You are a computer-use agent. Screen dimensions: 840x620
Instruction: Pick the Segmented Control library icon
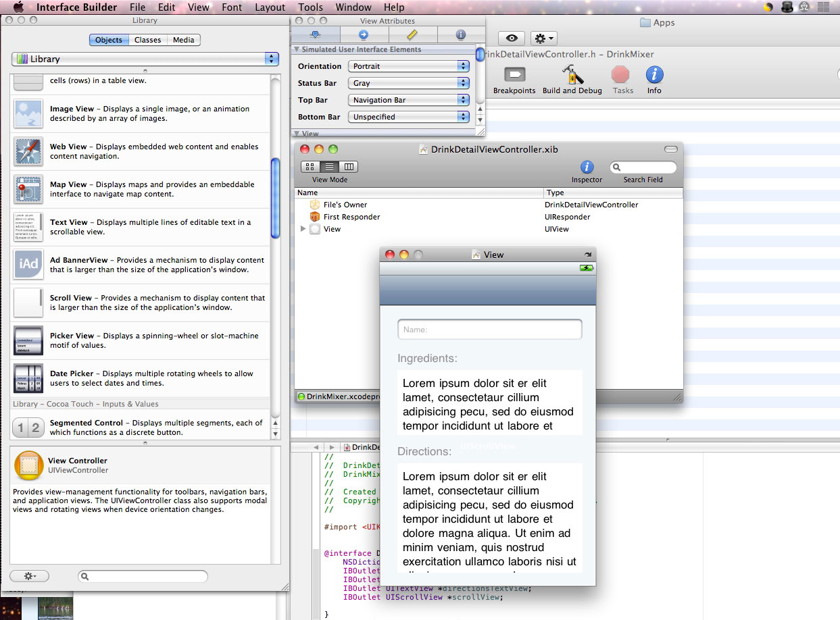tap(28, 428)
